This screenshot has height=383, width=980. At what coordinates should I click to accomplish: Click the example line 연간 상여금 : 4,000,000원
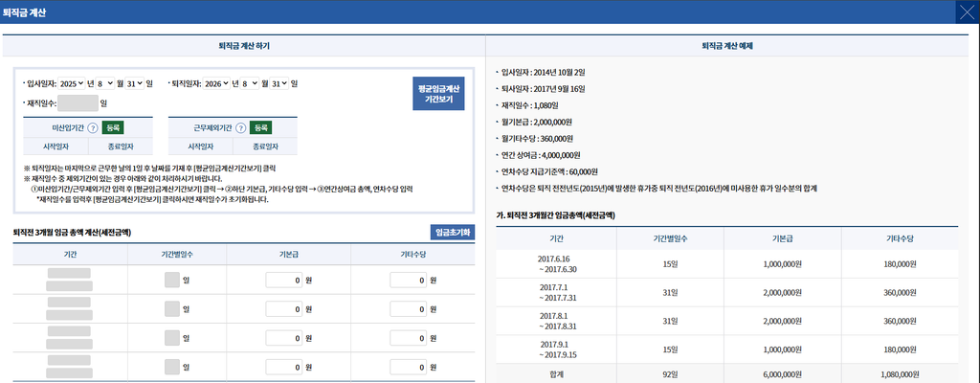pos(542,155)
